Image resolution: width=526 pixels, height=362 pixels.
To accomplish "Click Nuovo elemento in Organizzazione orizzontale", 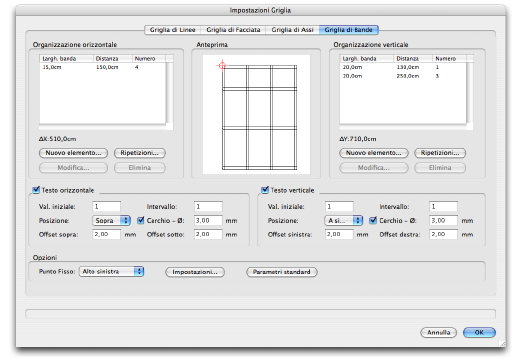I will [x=73, y=153].
